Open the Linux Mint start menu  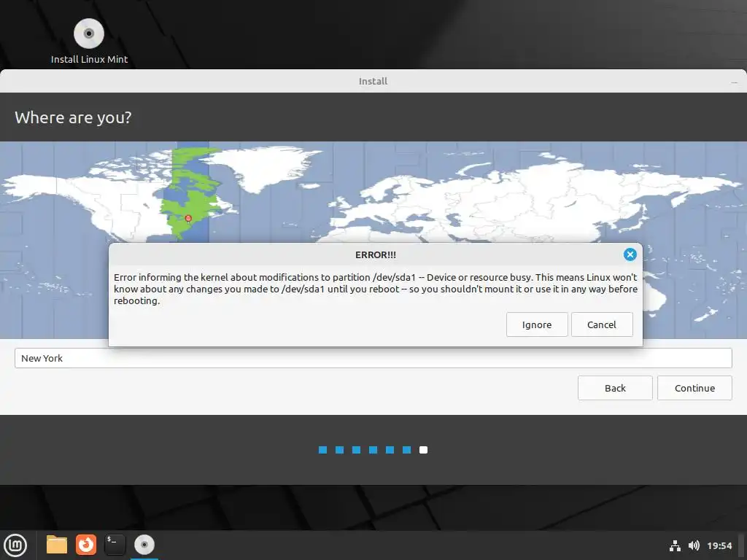coord(15,545)
